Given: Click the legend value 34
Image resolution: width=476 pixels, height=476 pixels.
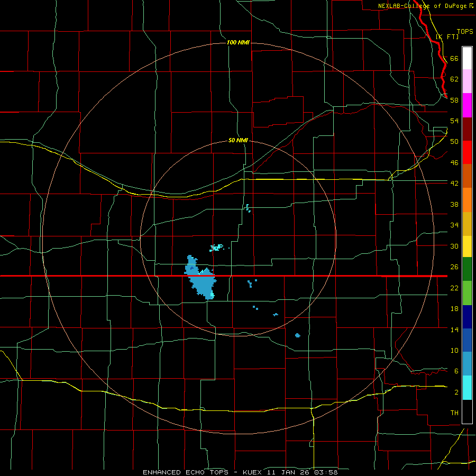Looking at the screenshot, I should tap(454, 225).
